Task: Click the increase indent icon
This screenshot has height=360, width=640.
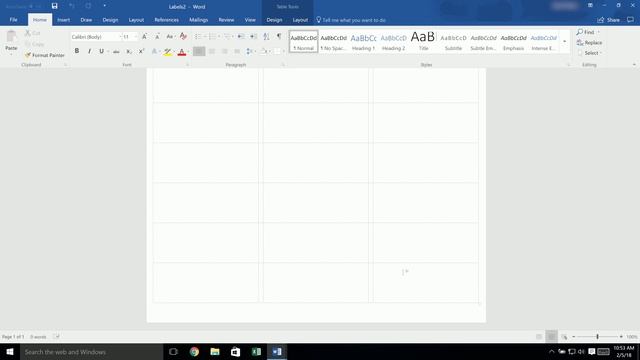Action: click(x=253, y=37)
